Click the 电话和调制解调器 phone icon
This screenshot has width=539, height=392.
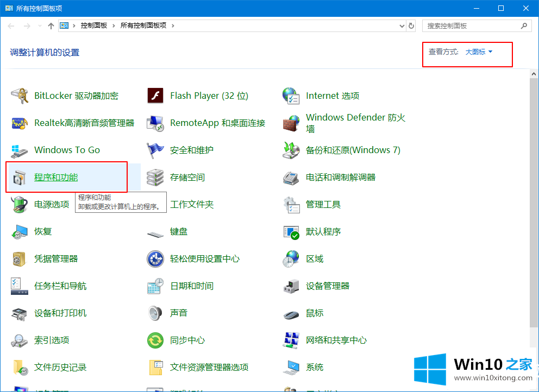pos(291,178)
